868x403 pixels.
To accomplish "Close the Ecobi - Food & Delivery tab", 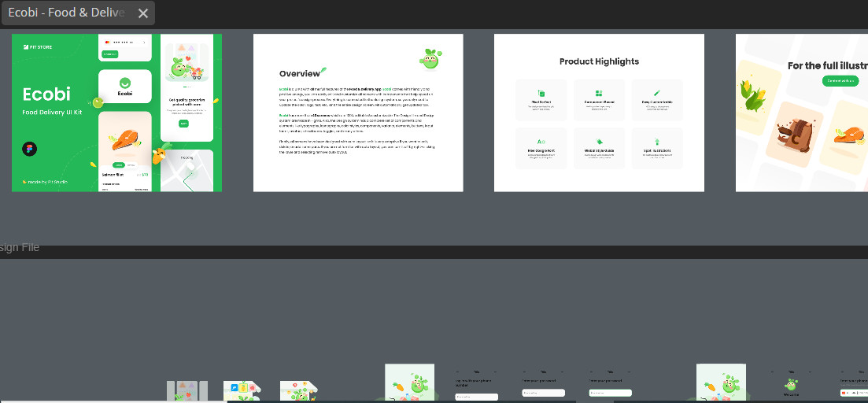I will pyautogui.click(x=142, y=13).
